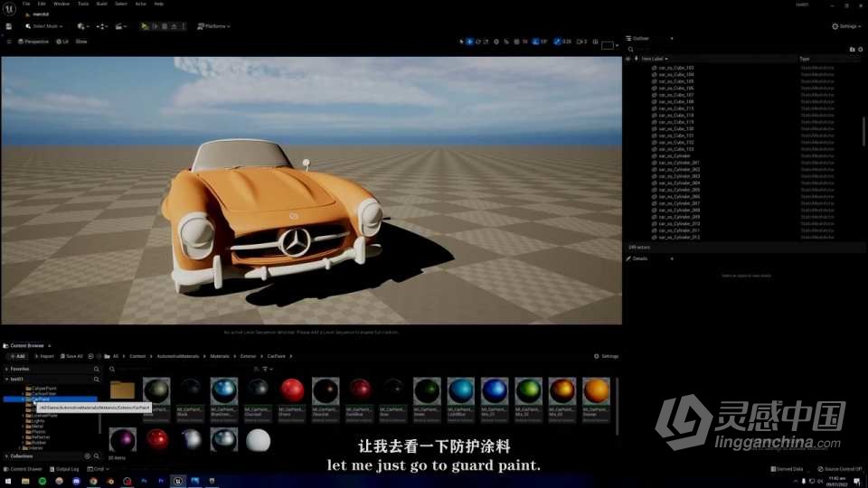Click the Stop simulation icon
This screenshot has height=488, width=868.
pyautogui.click(x=165, y=26)
